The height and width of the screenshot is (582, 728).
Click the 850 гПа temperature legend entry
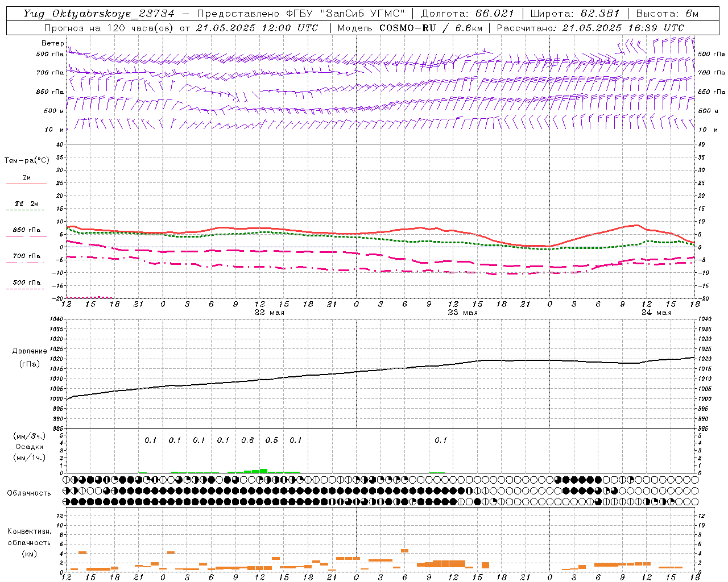[x=26, y=230]
